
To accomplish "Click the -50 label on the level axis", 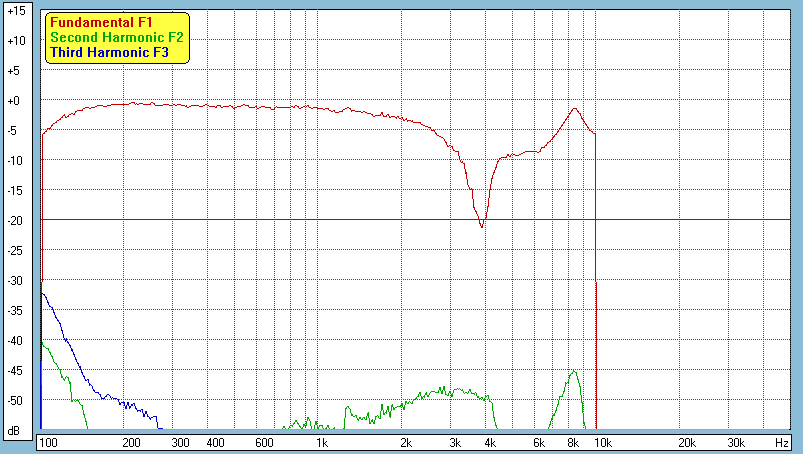I will point(15,401).
